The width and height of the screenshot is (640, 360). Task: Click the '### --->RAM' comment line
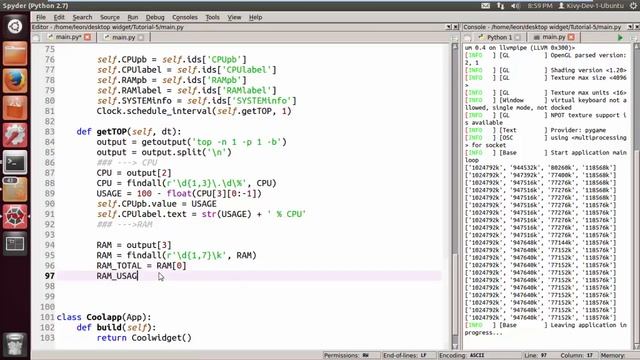[124, 224]
